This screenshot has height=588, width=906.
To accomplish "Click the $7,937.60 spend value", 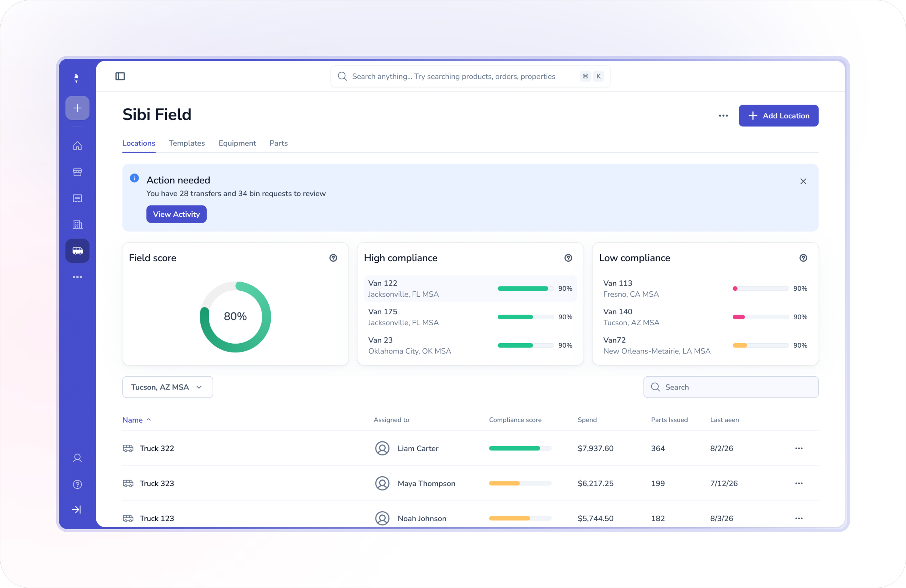I will coord(595,448).
